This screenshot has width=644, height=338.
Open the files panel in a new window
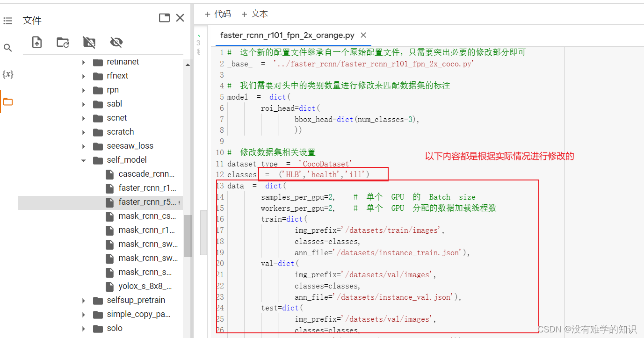[164, 18]
